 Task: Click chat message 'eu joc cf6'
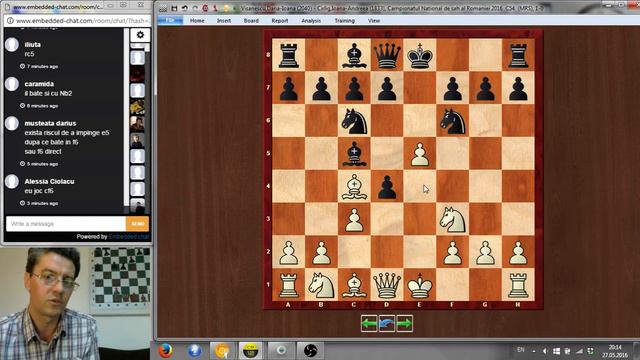[x=39, y=191]
